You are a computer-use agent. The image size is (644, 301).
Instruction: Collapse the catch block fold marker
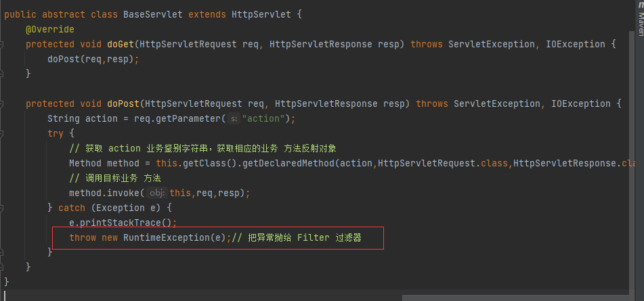(x=2, y=208)
